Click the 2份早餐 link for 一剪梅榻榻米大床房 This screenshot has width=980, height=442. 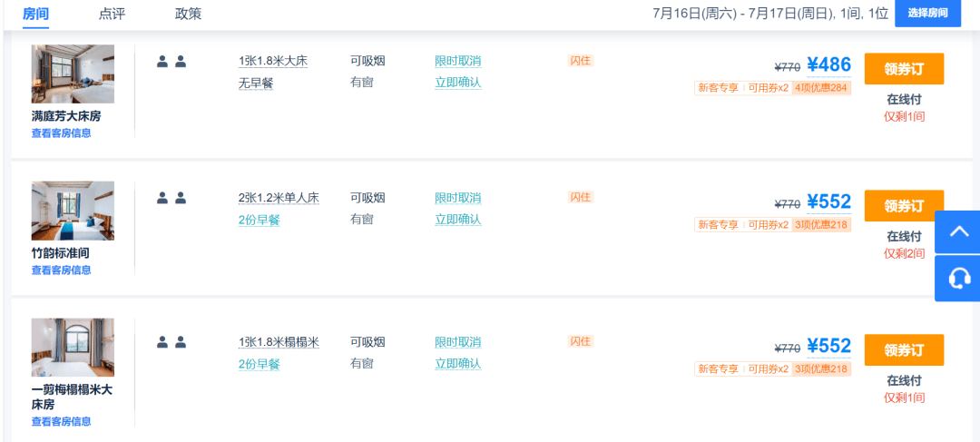pyautogui.click(x=260, y=364)
